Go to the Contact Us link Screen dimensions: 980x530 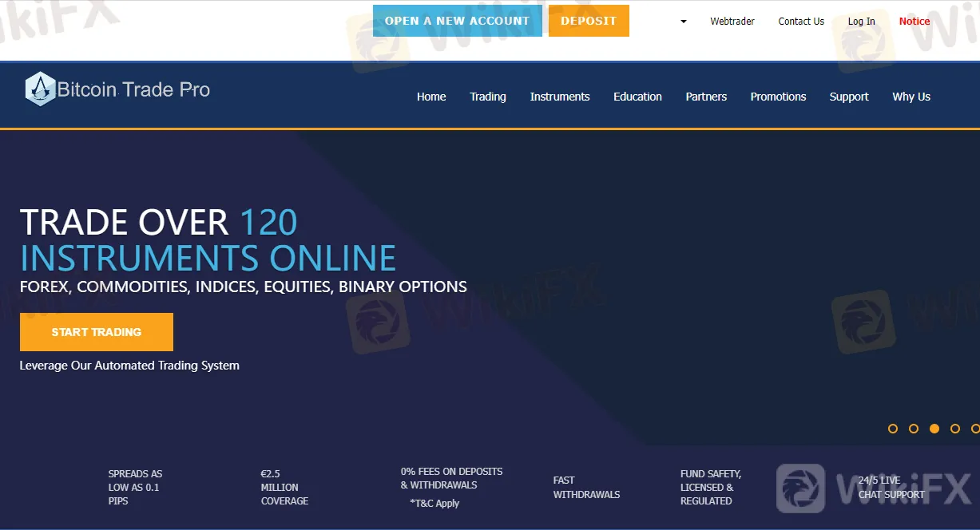[801, 22]
